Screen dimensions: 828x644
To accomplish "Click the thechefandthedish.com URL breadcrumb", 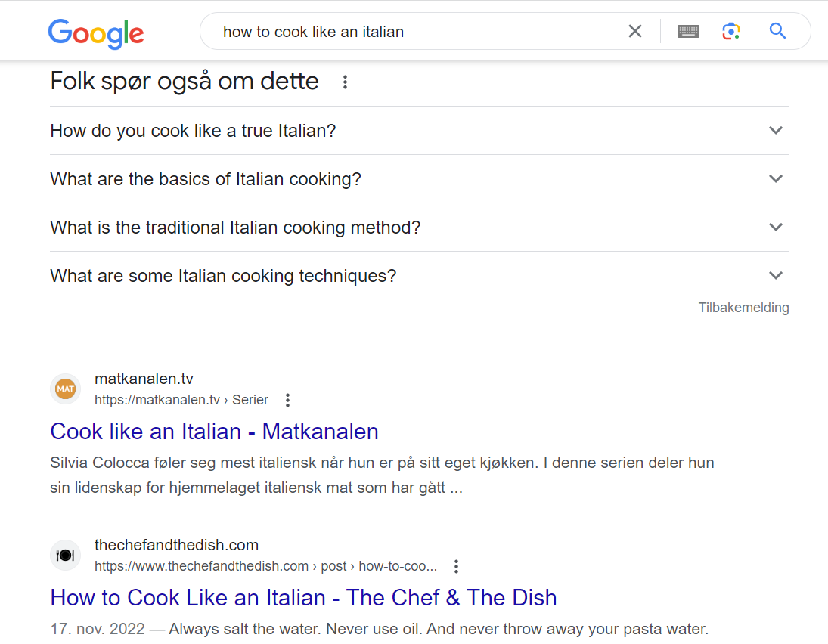I will coord(265,566).
